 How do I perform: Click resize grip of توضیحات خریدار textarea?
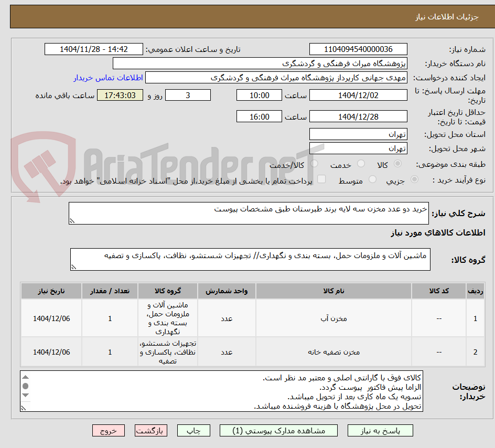(x=24, y=408)
